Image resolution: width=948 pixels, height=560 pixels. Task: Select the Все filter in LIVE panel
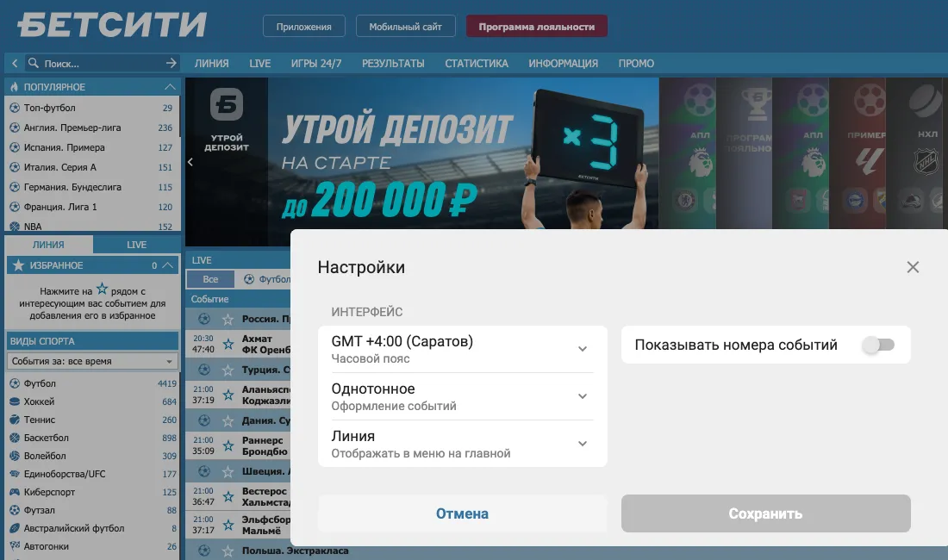click(210, 279)
